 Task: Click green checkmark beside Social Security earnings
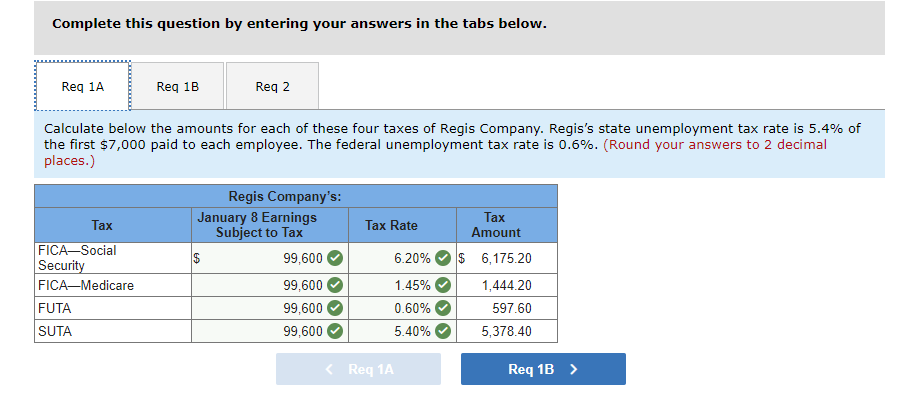click(334, 258)
